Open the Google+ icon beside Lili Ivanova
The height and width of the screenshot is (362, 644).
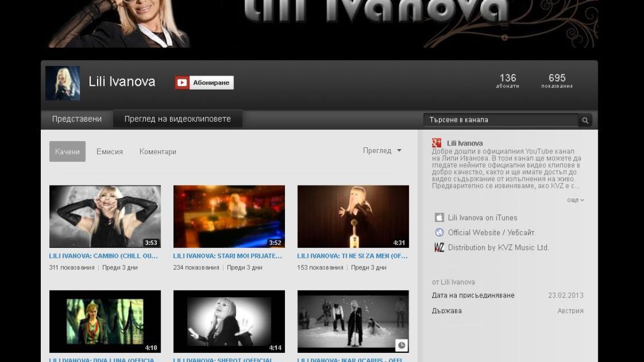[437, 143]
